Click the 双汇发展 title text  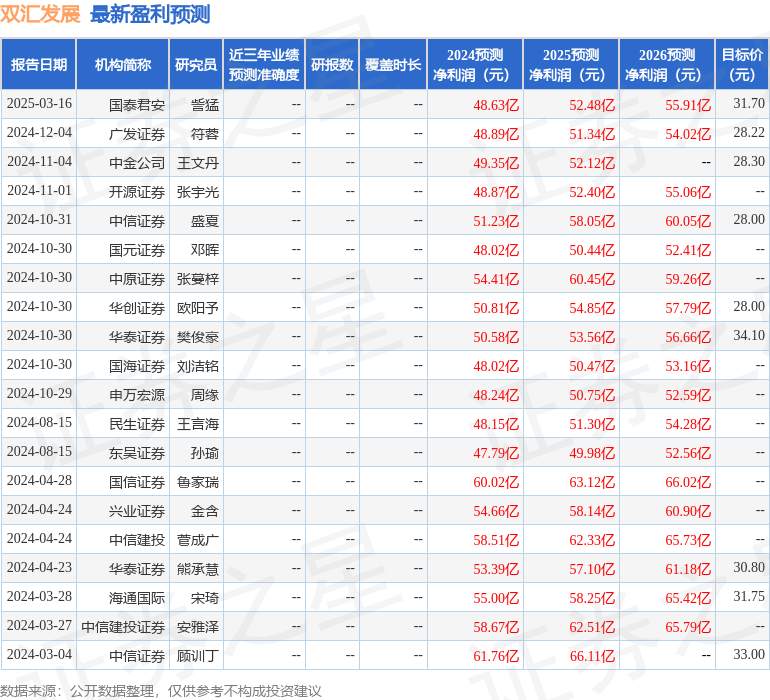[40, 13]
